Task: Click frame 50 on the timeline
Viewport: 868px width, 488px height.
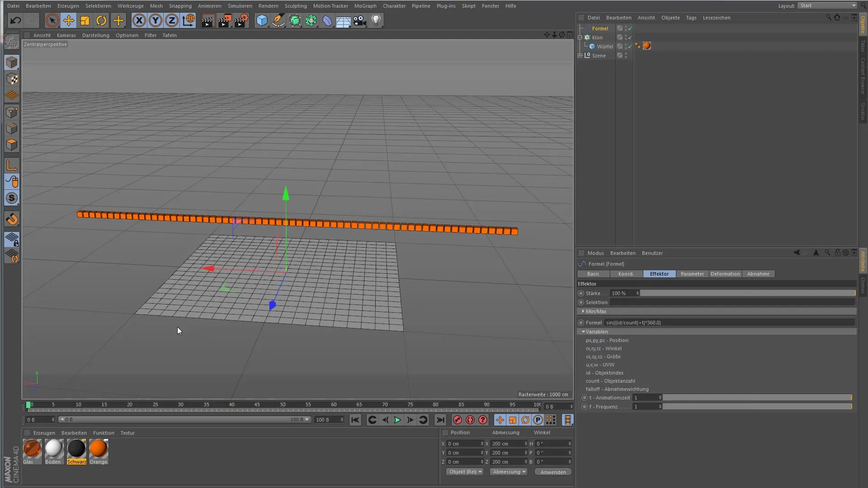Action: click(283, 405)
